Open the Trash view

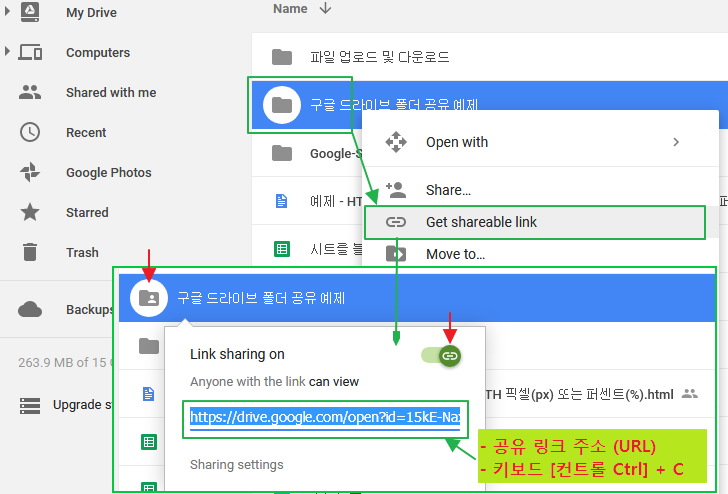[x=82, y=252]
